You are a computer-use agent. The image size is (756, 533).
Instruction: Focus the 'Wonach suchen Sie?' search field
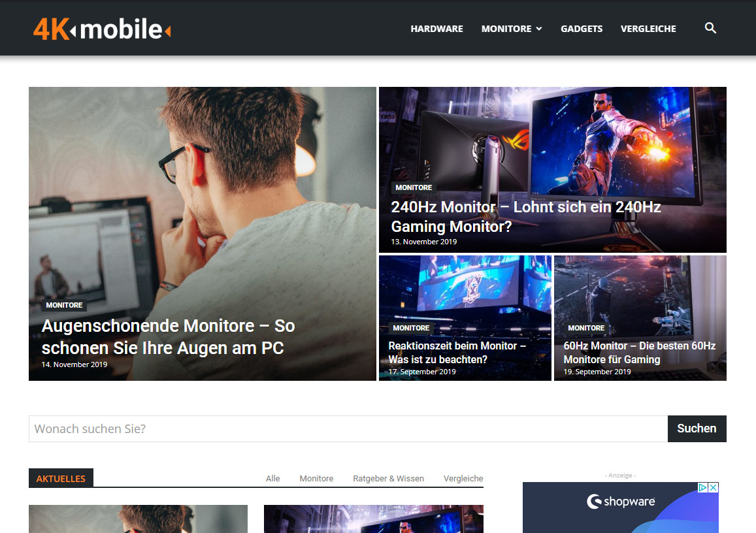(x=348, y=428)
